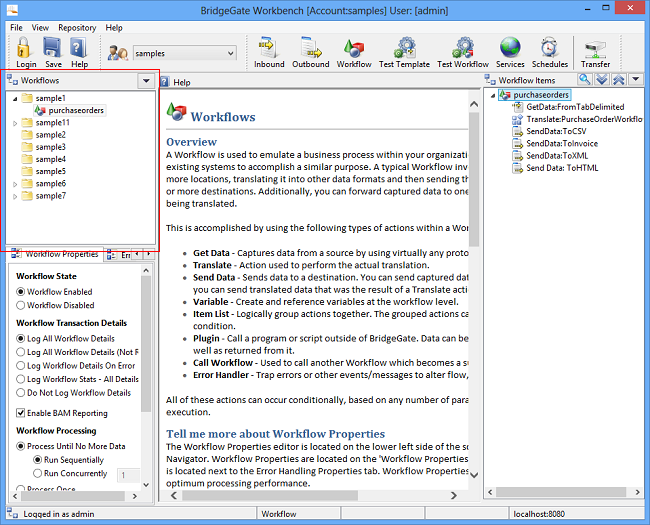Open the View menu
Screen dimensions: 650x525
point(40,28)
